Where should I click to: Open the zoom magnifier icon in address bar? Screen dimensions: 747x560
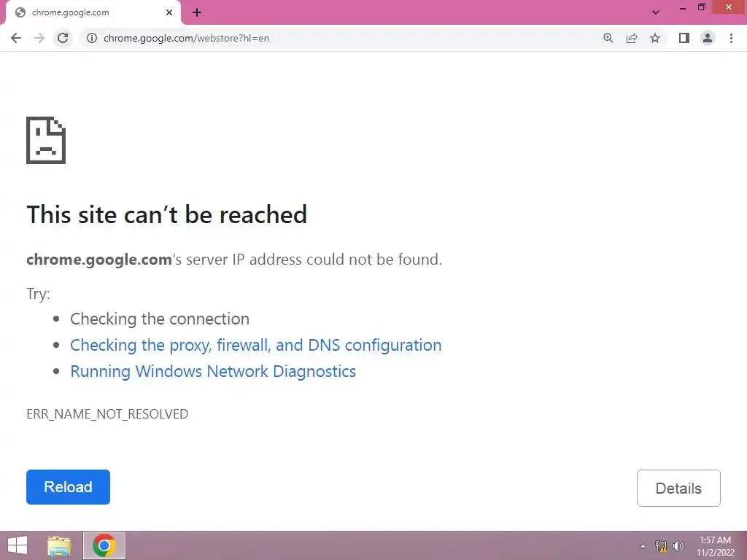coord(608,38)
